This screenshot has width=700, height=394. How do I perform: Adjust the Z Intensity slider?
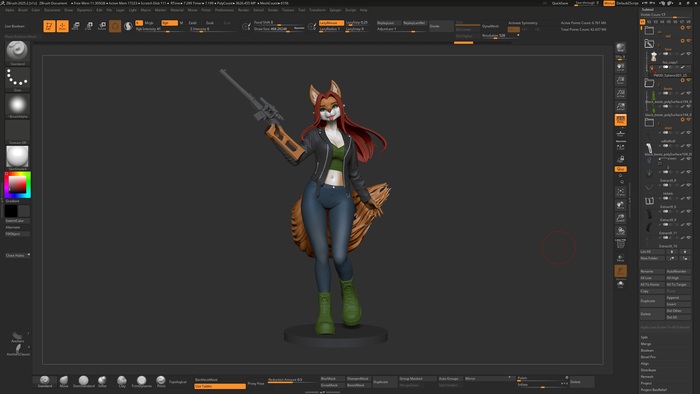[210, 29]
